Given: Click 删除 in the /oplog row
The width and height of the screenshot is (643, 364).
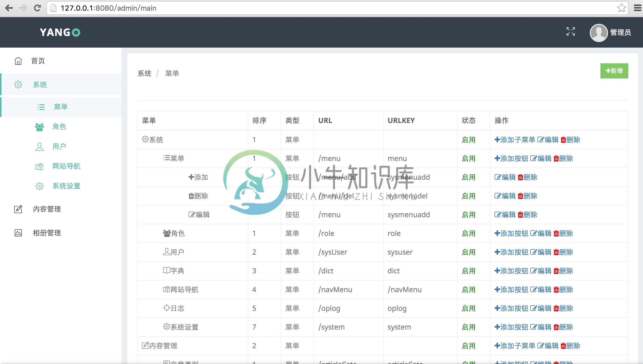Looking at the screenshot, I should pos(563,308).
